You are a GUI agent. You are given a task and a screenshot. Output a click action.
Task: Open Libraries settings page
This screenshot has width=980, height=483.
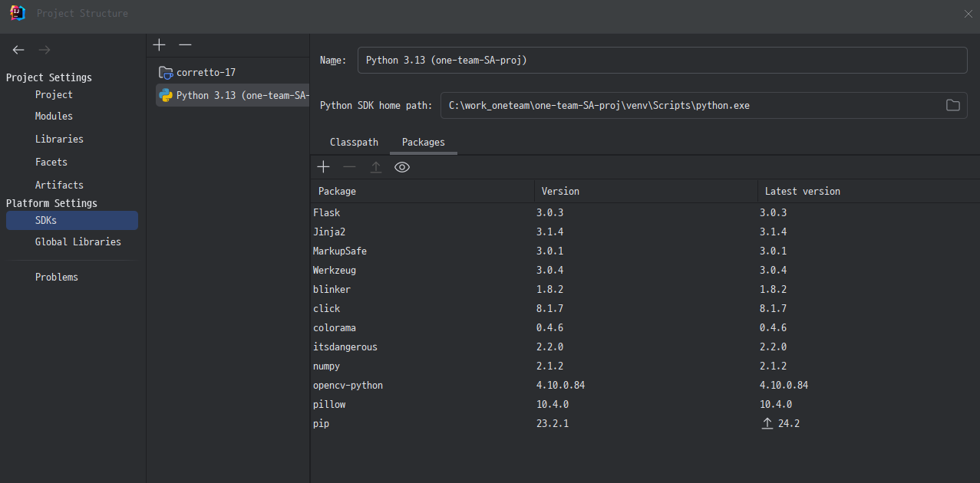59,139
